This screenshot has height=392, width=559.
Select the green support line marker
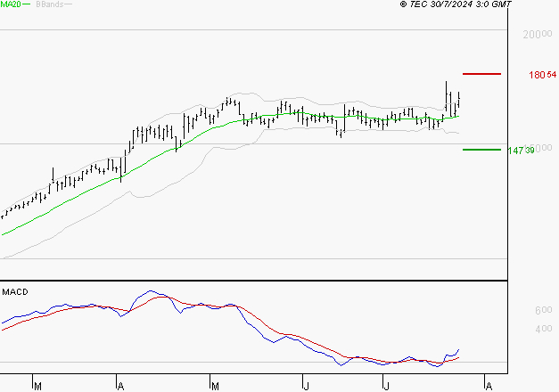(481, 150)
